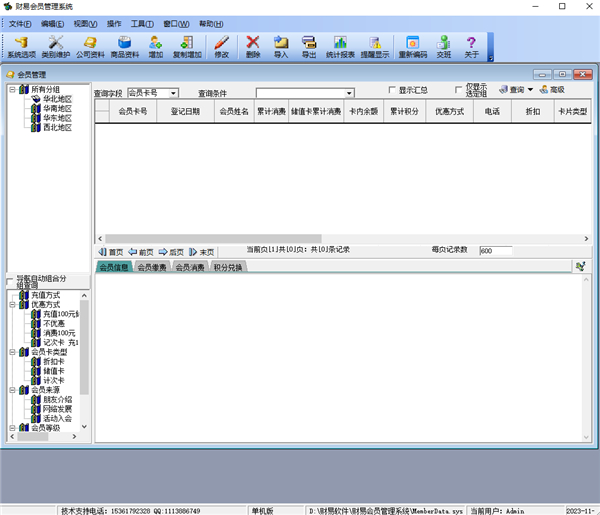The height and width of the screenshot is (515, 600).
Task: Switch to the 积分兑换 tab
Action: pyautogui.click(x=228, y=267)
